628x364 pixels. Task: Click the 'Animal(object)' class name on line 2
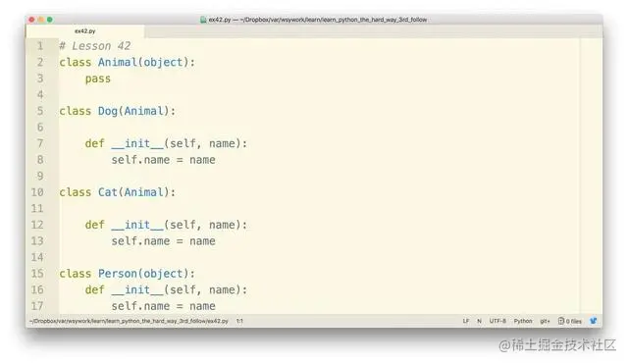143,63
